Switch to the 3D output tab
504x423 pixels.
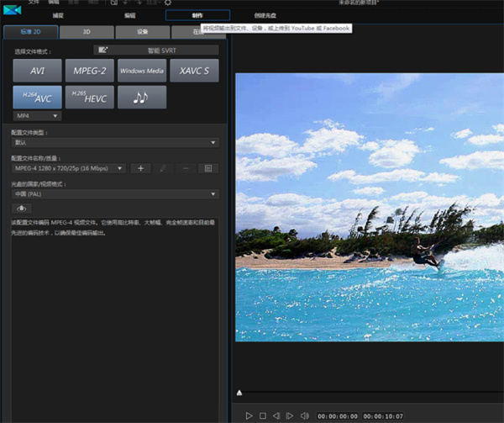pos(87,32)
